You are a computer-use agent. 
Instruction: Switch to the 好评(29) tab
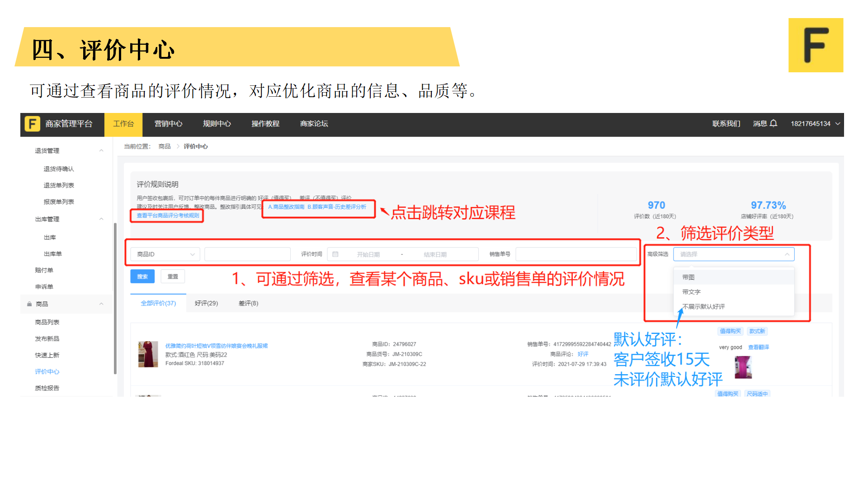(206, 303)
